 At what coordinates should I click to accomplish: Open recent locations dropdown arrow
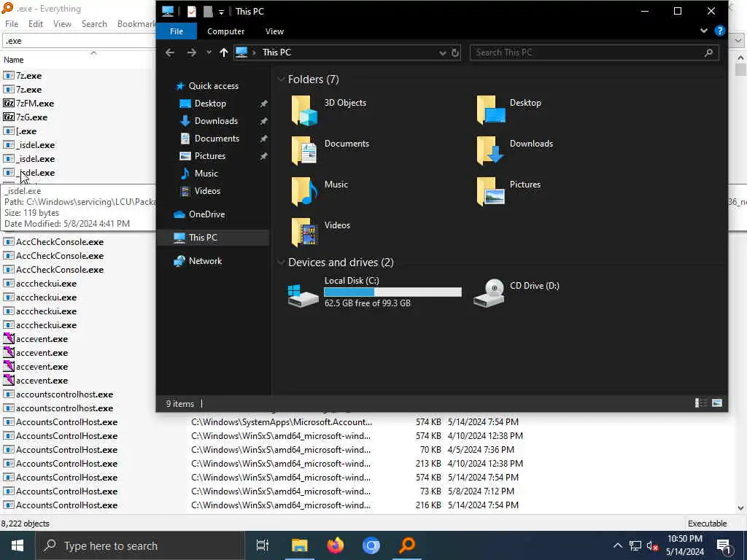(209, 52)
